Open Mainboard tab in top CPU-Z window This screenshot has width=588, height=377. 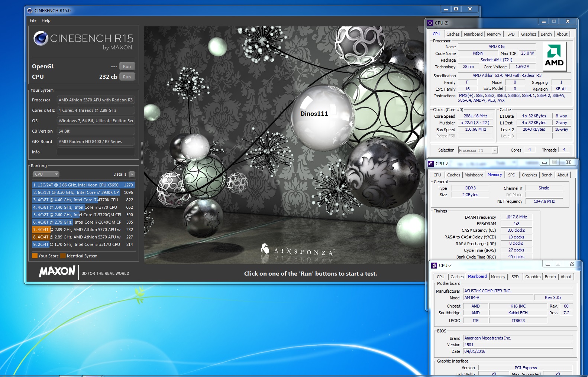(x=473, y=34)
